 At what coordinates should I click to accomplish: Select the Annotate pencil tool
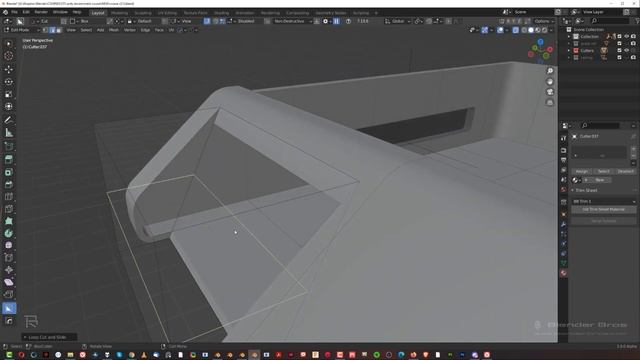(x=9, y=120)
